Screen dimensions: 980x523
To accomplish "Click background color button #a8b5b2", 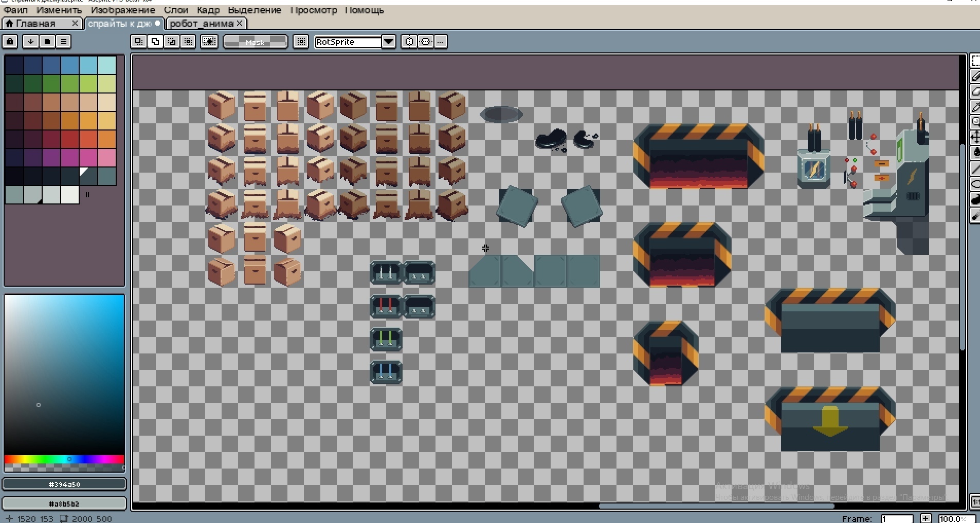I will pyautogui.click(x=64, y=503).
